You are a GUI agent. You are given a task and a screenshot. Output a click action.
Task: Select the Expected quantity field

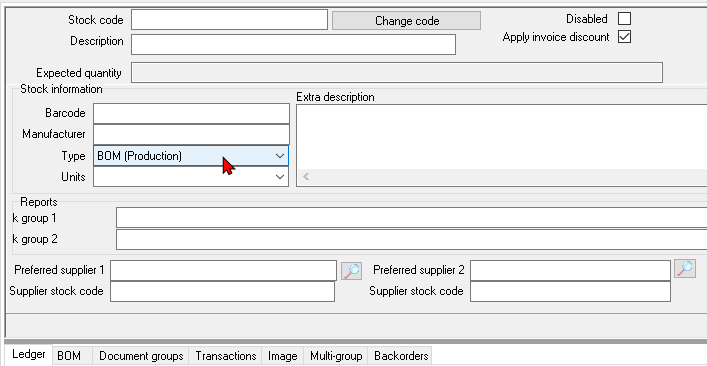point(397,73)
